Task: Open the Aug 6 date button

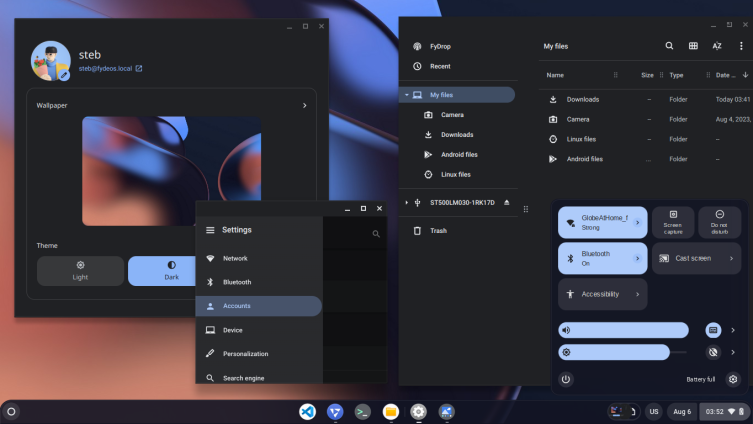Action: (682, 412)
